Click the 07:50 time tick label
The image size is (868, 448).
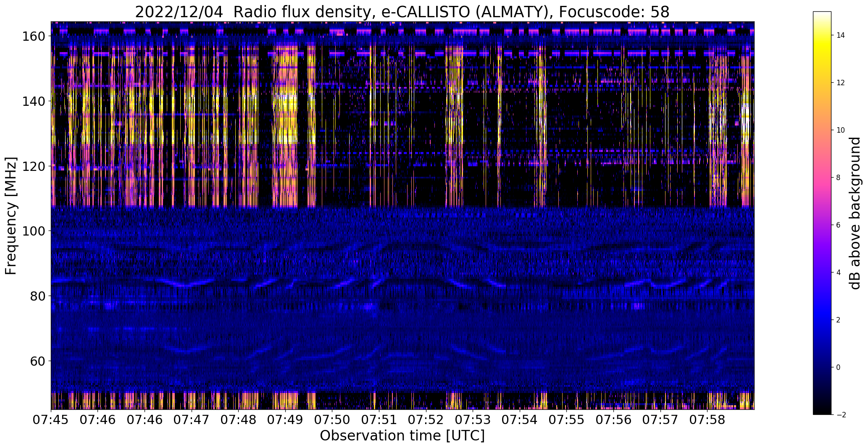332,419
